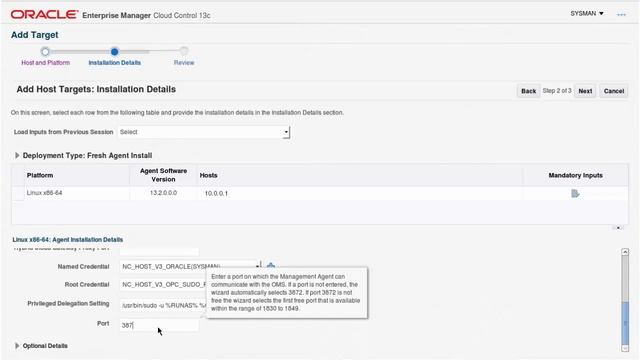
Task: Click the Platform column header
Action: (40, 176)
